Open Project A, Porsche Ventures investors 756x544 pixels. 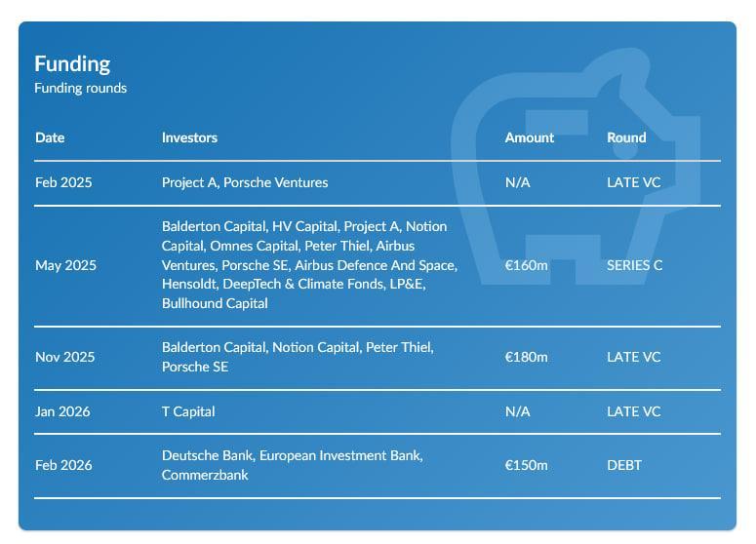[x=245, y=182]
